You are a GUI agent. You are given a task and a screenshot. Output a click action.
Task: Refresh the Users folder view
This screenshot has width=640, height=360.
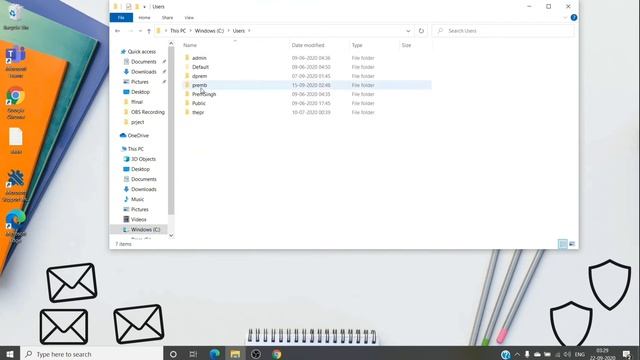(x=421, y=31)
